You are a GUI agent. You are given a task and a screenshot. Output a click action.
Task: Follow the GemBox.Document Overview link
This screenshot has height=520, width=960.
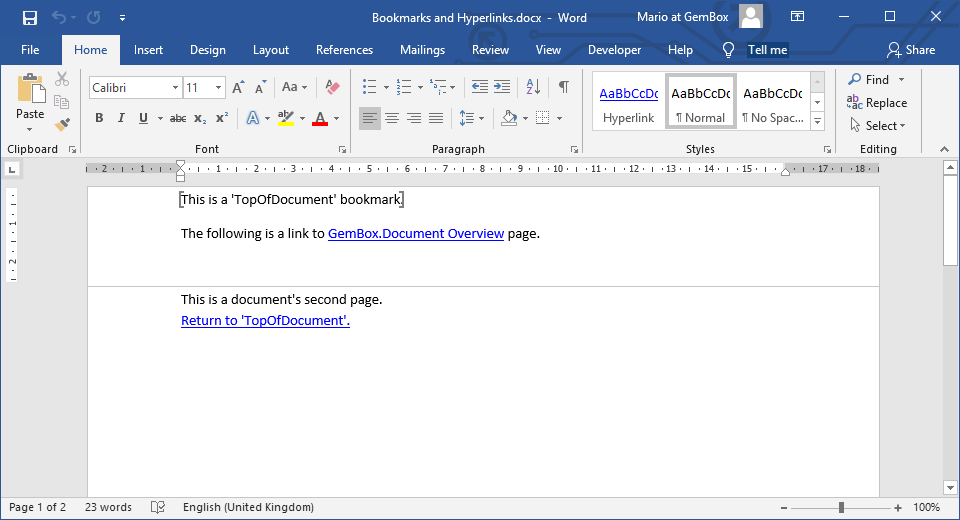[x=415, y=234]
